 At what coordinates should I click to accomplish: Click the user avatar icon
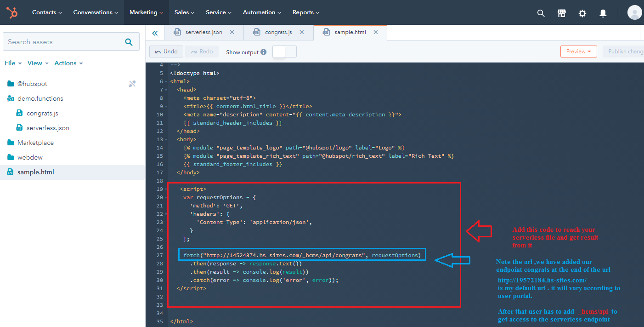[634, 12]
